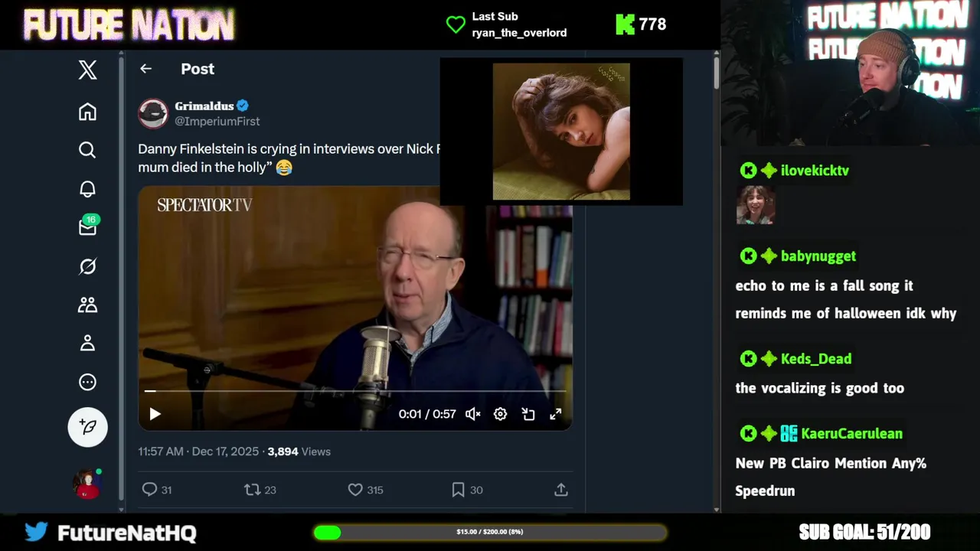
Task: Open the Notifications bell icon
Action: coord(87,189)
